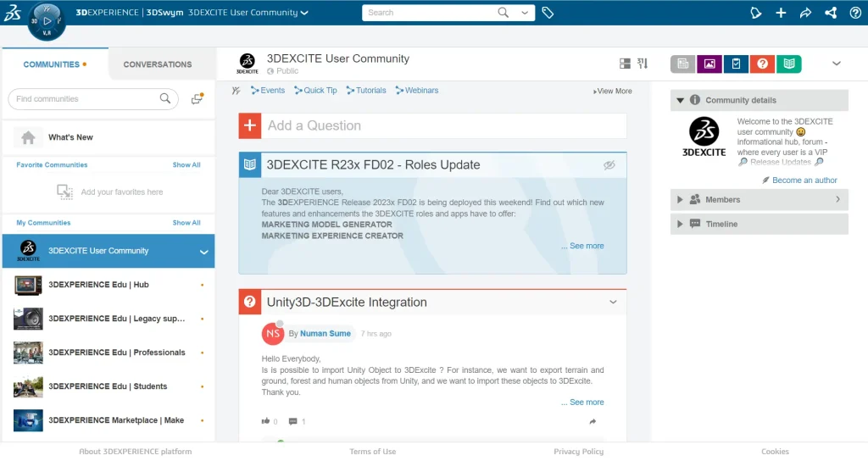Open What's New feed
This screenshot has width=868, height=461.
coord(70,137)
